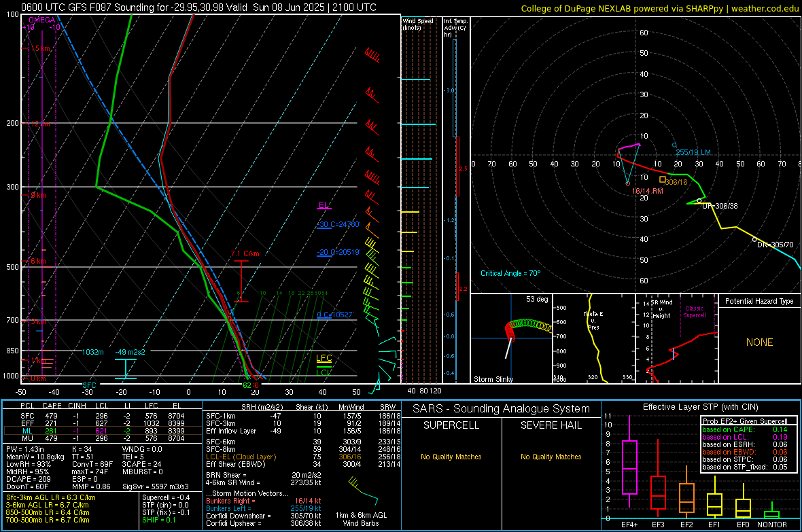
Task: Click the Critical Angle = 70° text
Action: pyautogui.click(x=510, y=274)
